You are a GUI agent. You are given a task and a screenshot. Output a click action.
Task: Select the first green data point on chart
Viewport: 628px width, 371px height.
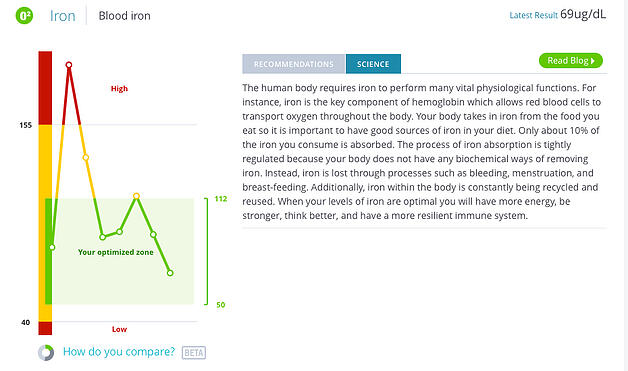(52, 247)
